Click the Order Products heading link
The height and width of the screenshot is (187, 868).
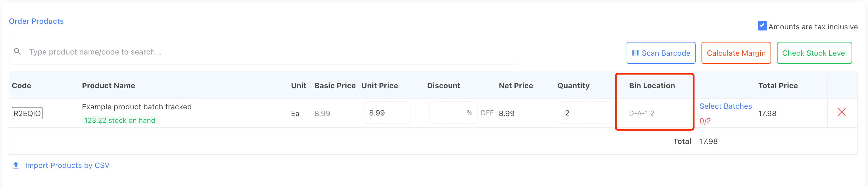(x=36, y=21)
